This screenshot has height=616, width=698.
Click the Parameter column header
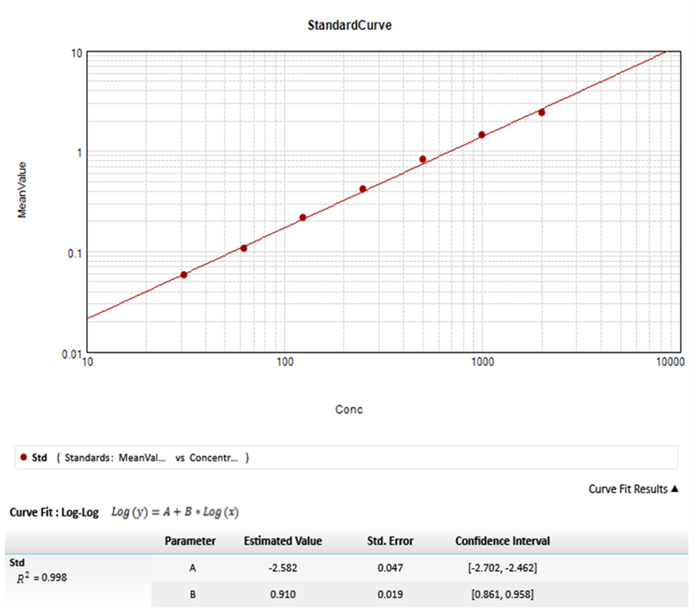click(190, 541)
